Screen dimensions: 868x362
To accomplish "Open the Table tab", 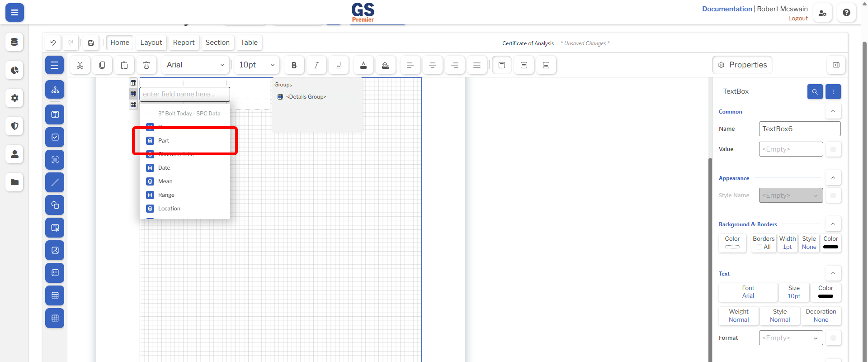I will coord(249,43).
